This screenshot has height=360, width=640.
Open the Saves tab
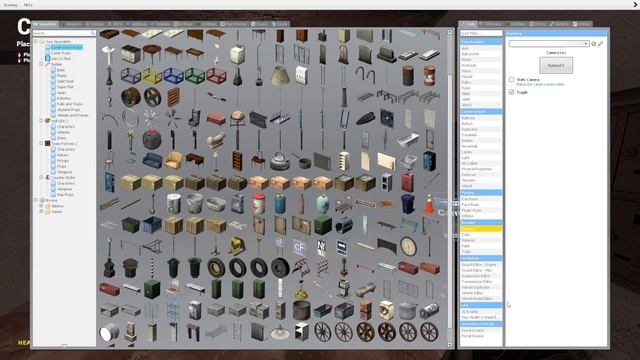280,24
